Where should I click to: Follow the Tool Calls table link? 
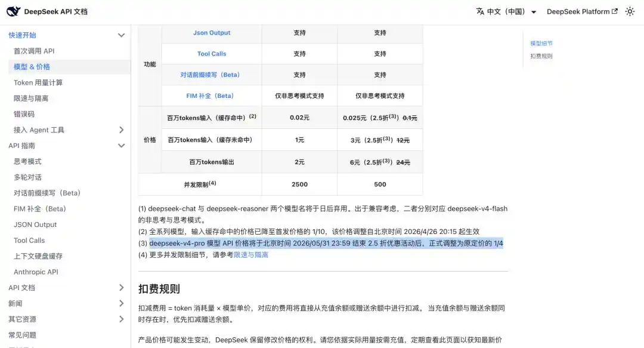click(212, 54)
